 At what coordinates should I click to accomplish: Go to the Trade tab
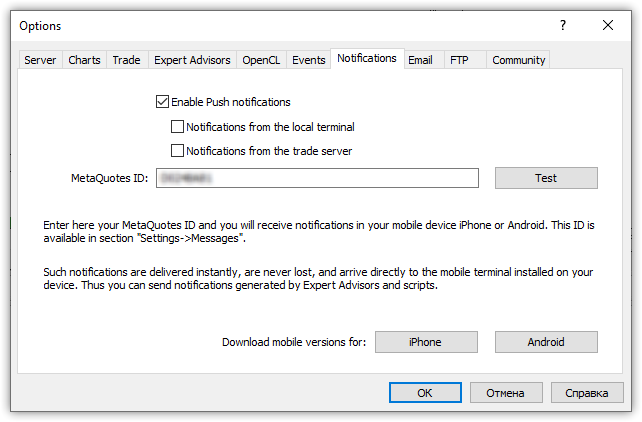point(126,60)
